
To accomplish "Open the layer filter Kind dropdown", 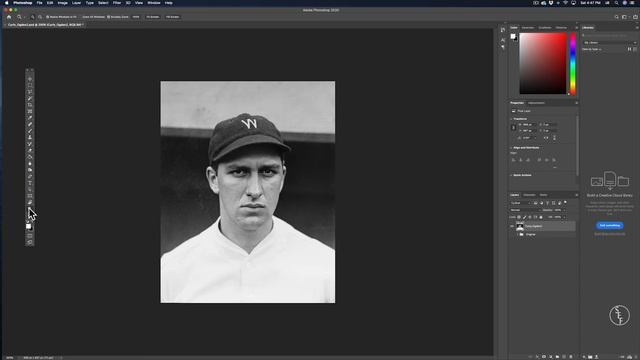I will (x=520, y=203).
